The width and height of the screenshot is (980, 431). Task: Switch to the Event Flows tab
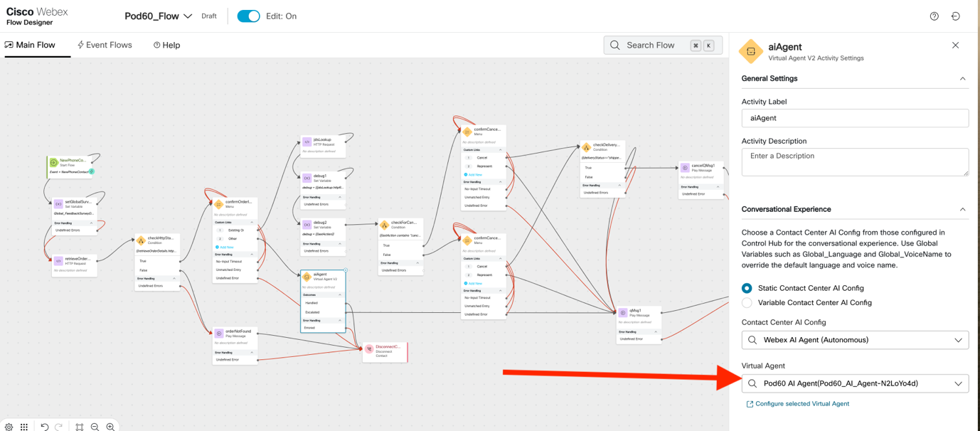(105, 45)
